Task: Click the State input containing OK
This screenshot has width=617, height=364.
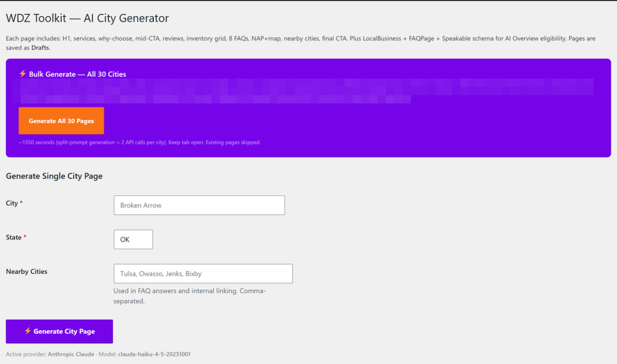Action: coord(133,240)
